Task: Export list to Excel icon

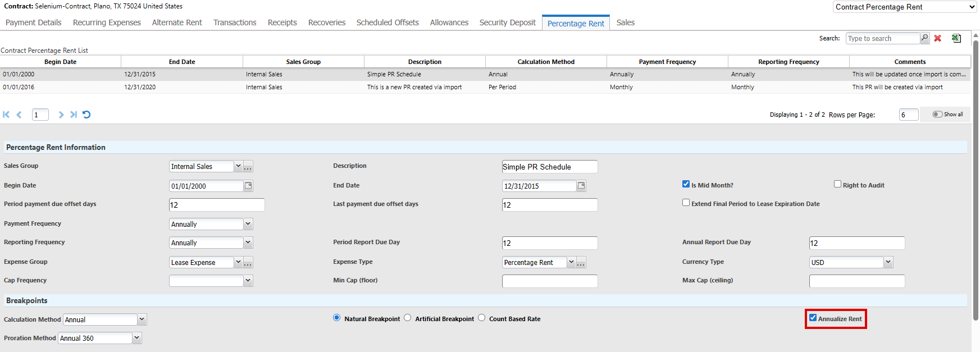Action: (x=956, y=38)
